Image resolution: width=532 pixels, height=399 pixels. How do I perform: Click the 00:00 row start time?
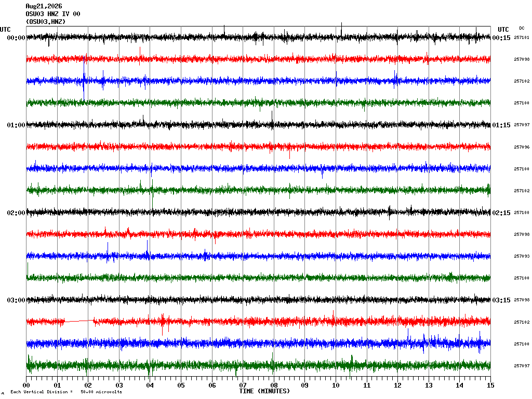(x=16, y=37)
